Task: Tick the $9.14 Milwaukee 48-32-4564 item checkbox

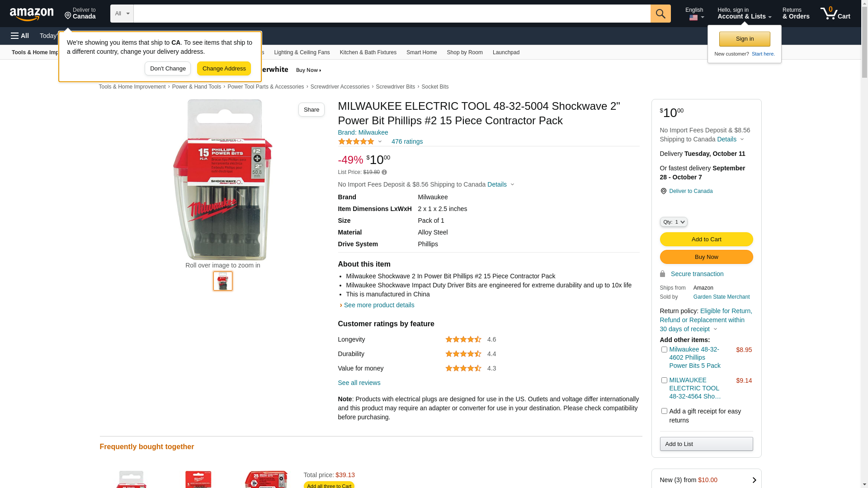Action: [x=664, y=380]
